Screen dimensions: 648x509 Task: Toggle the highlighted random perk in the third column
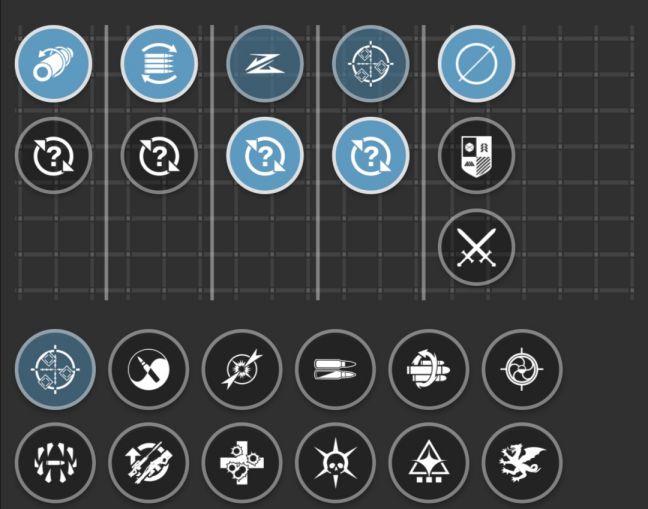(x=265, y=155)
